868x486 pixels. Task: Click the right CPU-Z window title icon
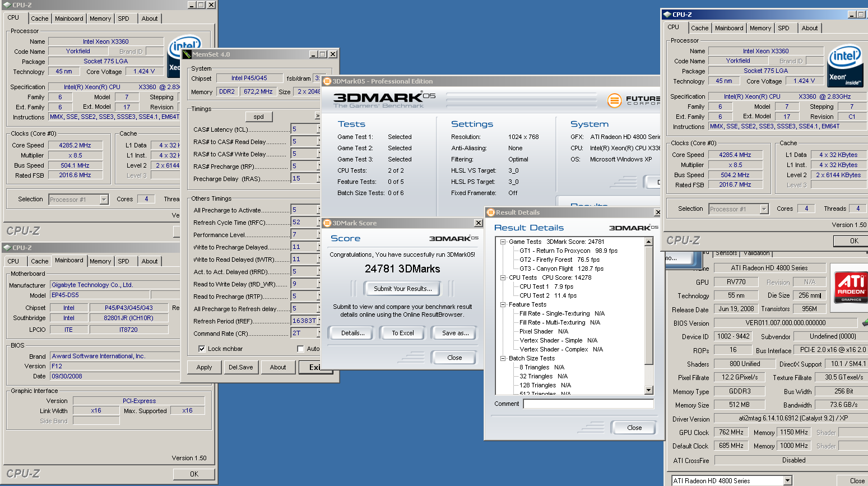tap(667, 15)
